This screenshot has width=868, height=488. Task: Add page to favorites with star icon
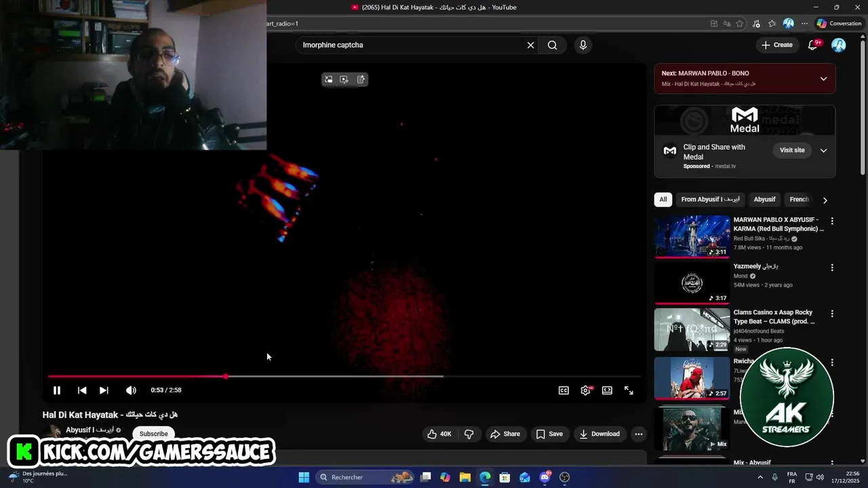coord(739,24)
